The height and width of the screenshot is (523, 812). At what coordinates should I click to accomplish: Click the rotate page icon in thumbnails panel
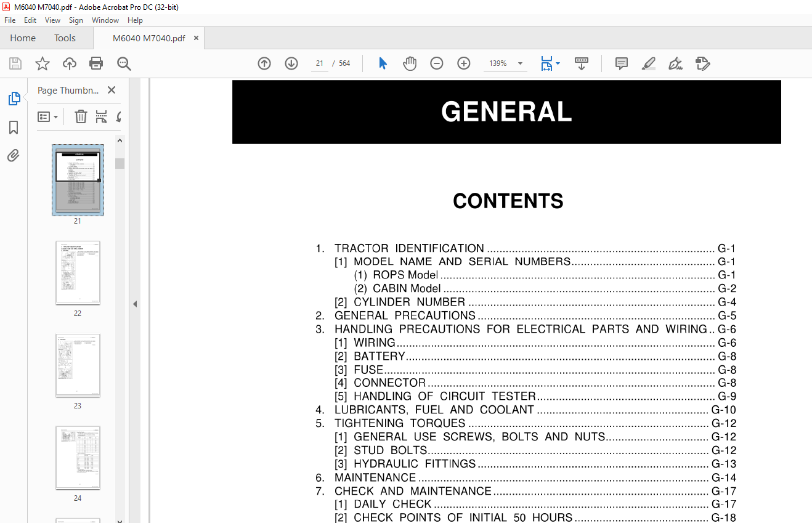[x=118, y=116]
